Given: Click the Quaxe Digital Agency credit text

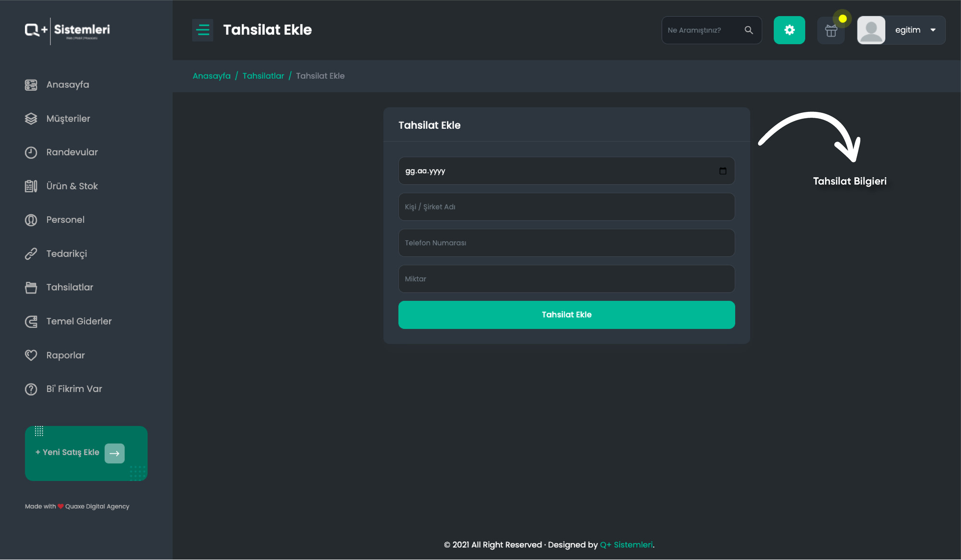Looking at the screenshot, I should 97,506.
